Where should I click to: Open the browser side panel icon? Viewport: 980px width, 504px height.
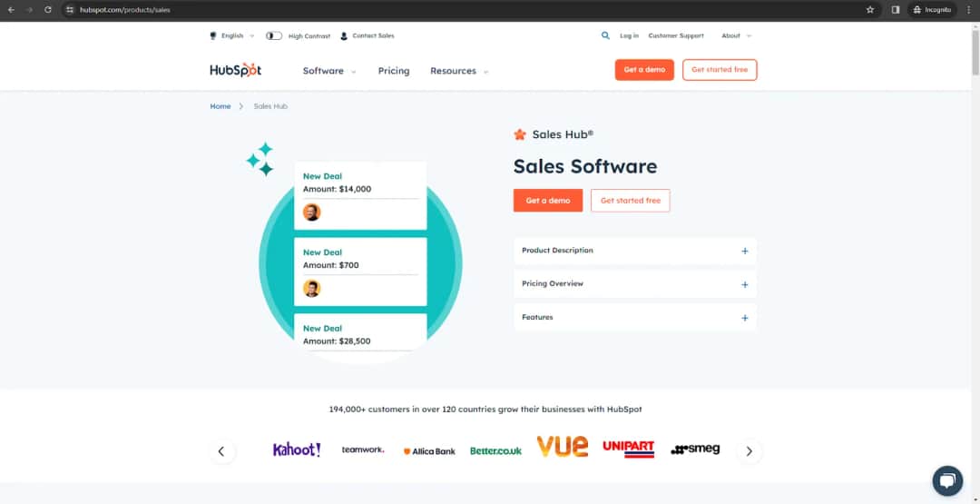coord(896,10)
